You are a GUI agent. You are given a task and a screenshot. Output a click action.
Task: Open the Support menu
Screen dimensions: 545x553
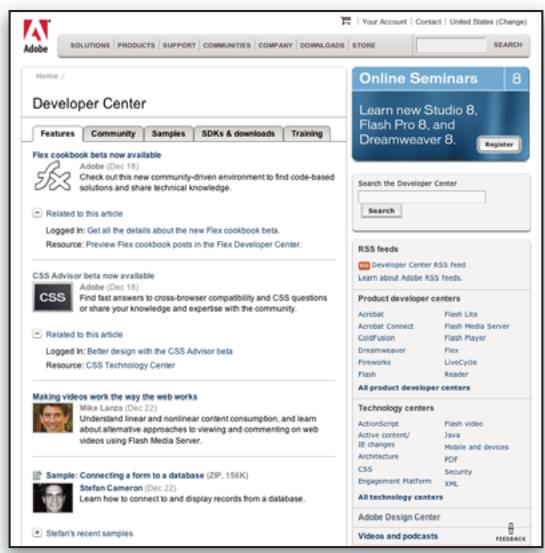coord(179,45)
